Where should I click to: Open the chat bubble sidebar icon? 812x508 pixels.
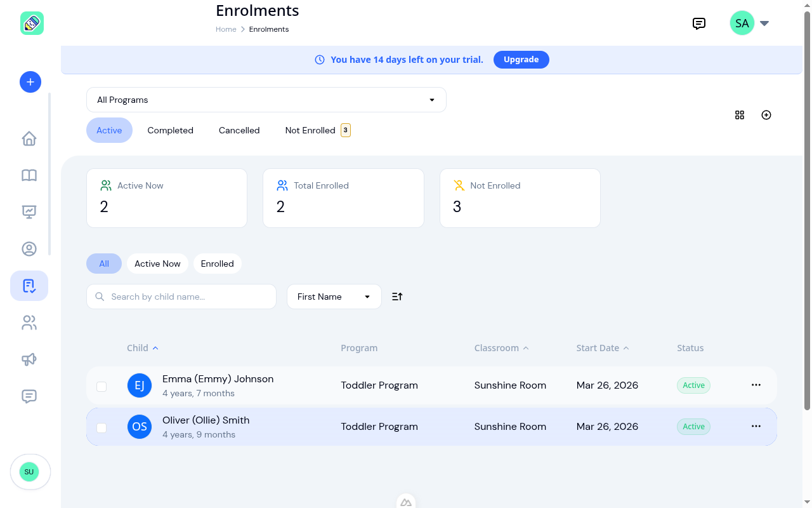(29, 396)
